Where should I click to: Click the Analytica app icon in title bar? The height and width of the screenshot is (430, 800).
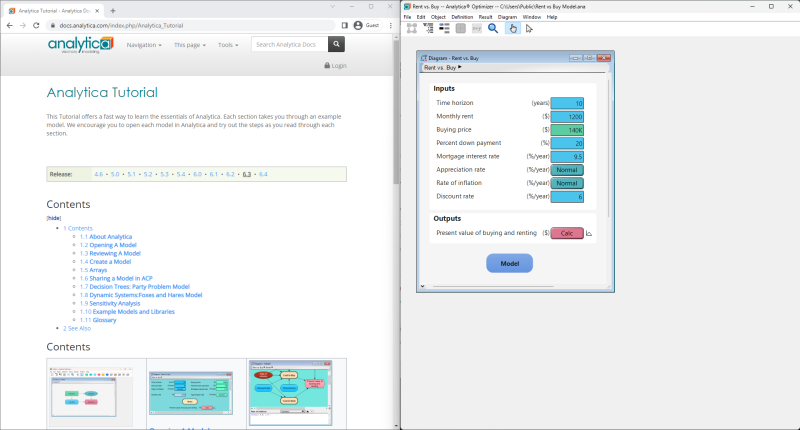pos(407,7)
